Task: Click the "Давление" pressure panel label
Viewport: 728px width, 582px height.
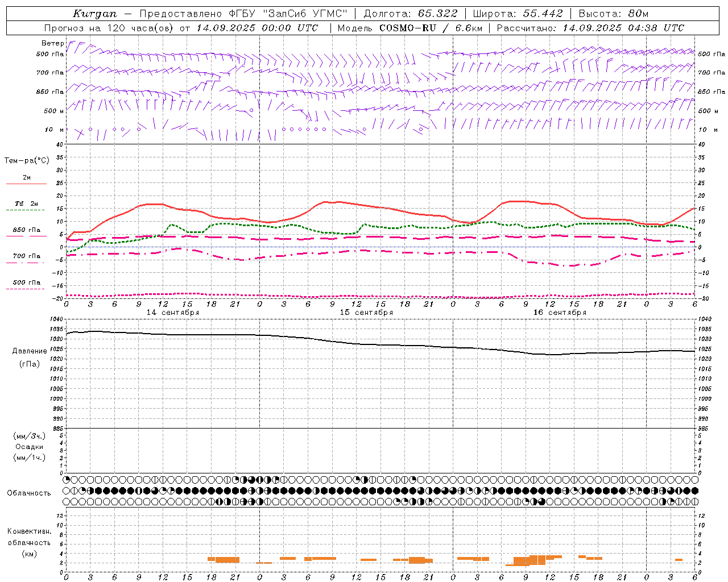Action: pos(30,351)
